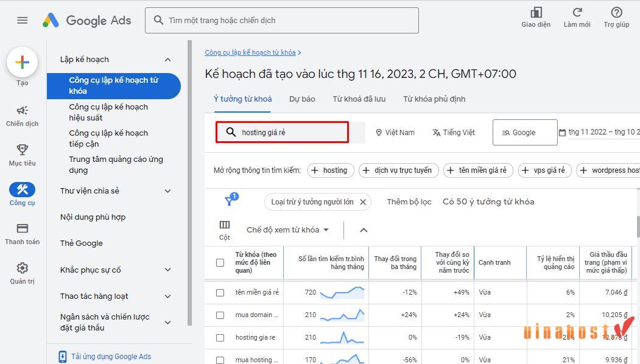
Task: Check the select-all checkbox in table header
Action: pos(220,262)
